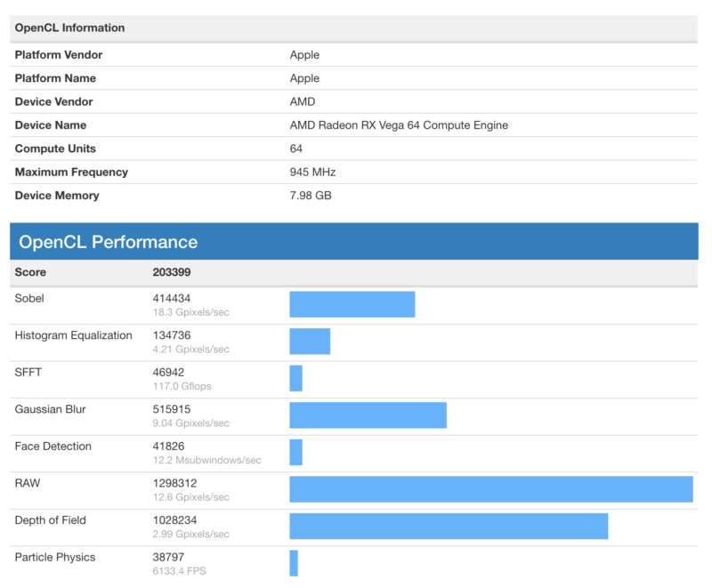The height and width of the screenshot is (588, 712).
Task: Click the Histogram Equalization result bar
Action: tap(310, 342)
